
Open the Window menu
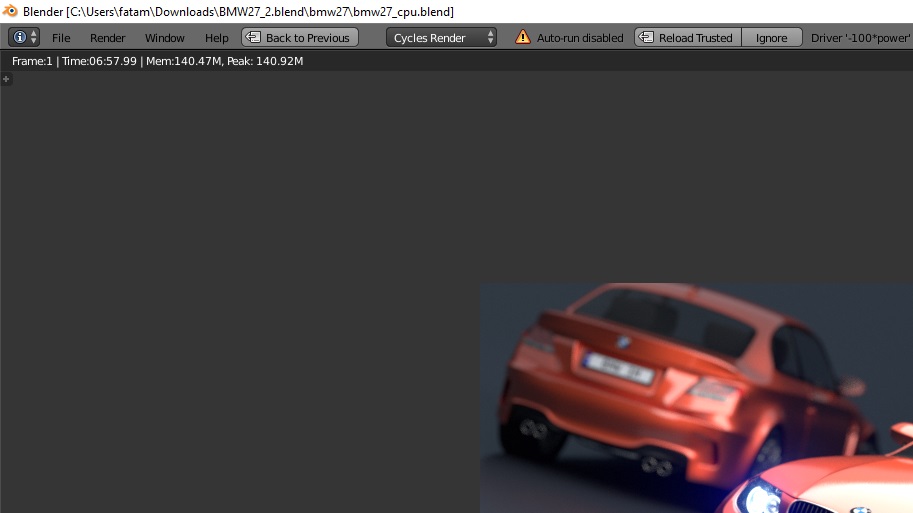(164, 38)
